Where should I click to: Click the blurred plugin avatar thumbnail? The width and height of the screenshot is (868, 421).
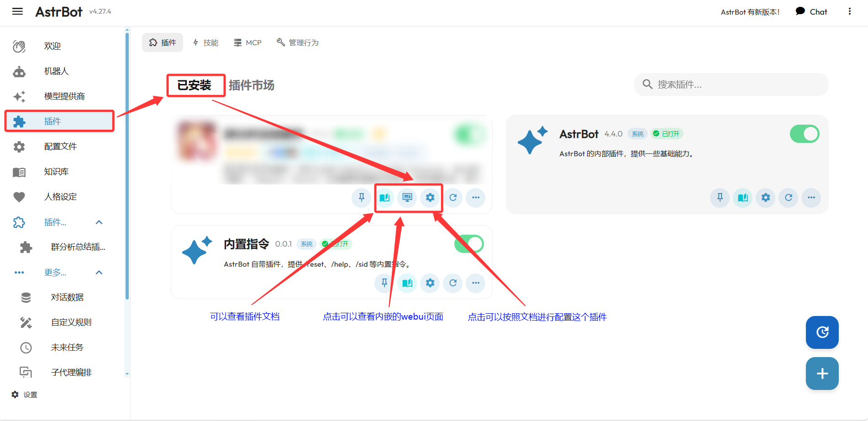click(x=197, y=141)
